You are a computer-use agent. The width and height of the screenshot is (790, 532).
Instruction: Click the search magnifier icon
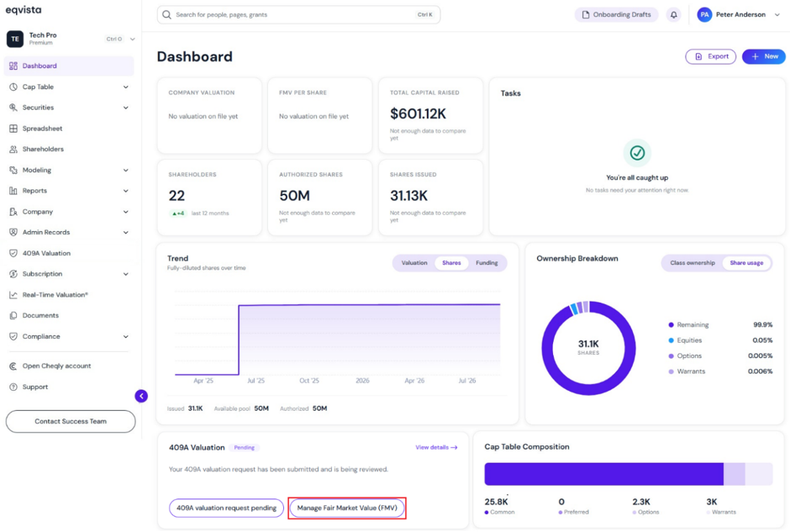coord(166,14)
